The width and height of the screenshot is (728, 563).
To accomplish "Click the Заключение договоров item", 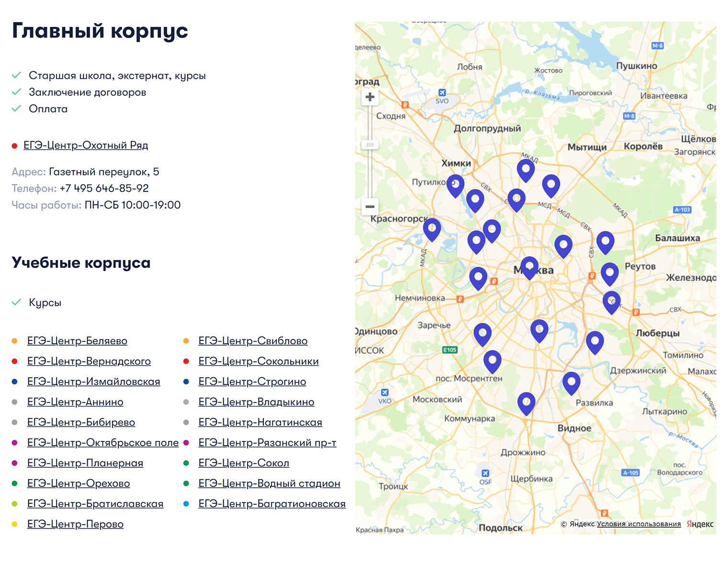I will point(88,92).
